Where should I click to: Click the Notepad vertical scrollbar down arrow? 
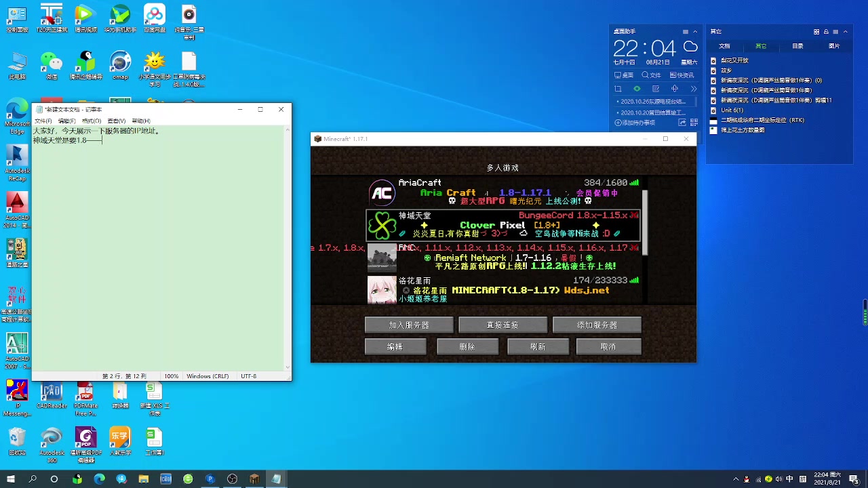[288, 367]
